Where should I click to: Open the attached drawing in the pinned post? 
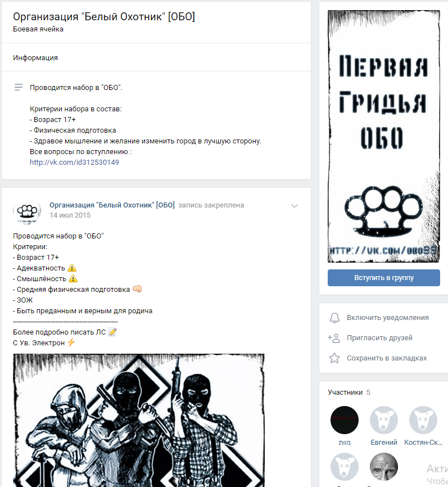click(x=139, y=420)
